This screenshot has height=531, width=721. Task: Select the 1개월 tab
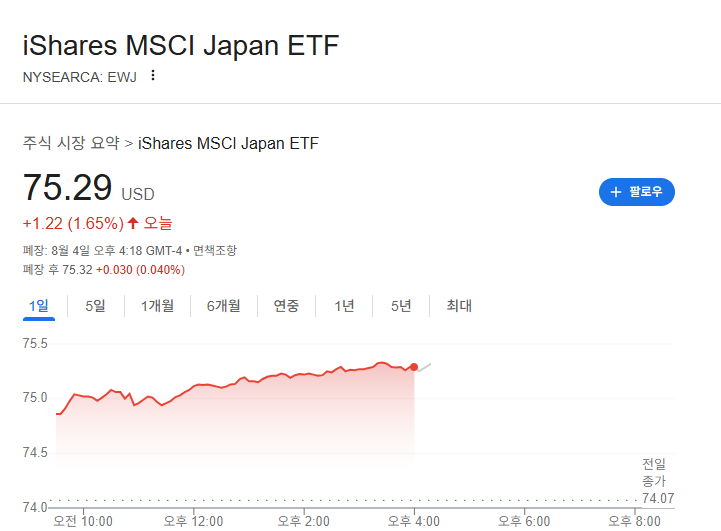pyautogui.click(x=157, y=306)
